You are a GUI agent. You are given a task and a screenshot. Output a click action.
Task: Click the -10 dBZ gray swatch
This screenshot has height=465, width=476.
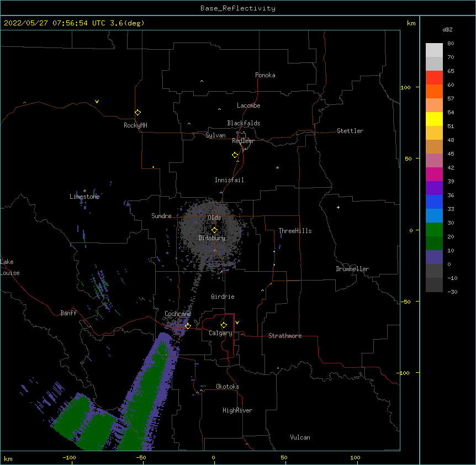pyautogui.click(x=434, y=285)
